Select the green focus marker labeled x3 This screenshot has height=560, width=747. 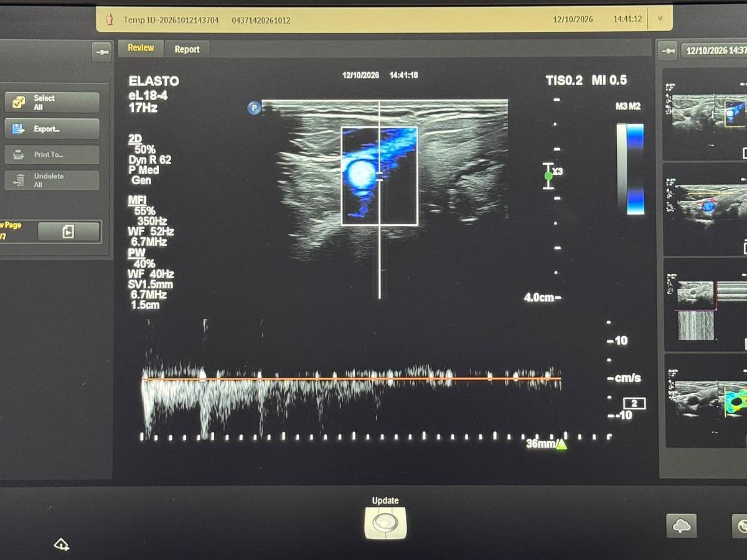(x=548, y=176)
